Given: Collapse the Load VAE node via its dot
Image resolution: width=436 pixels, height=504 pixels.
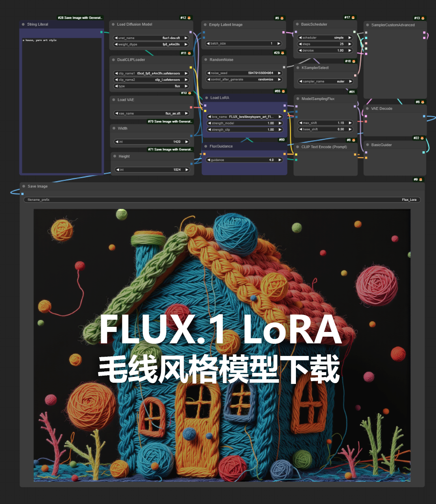Looking at the screenshot, I should click(x=114, y=100).
